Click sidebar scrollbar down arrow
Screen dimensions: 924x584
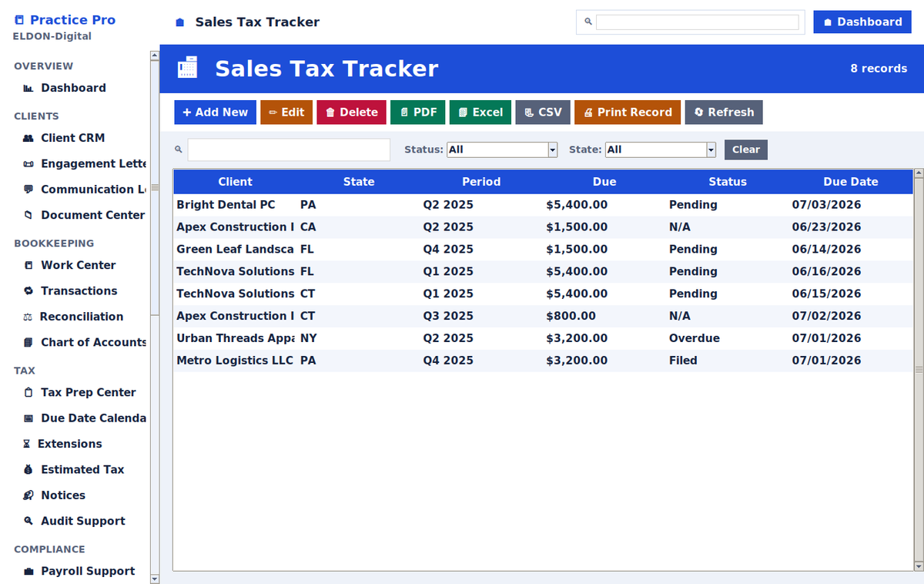pyautogui.click(x=155, y=578)
